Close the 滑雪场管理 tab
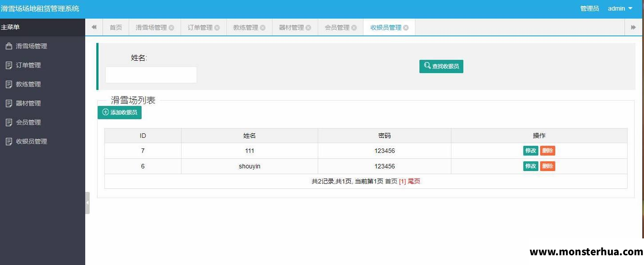 (171, 27)
